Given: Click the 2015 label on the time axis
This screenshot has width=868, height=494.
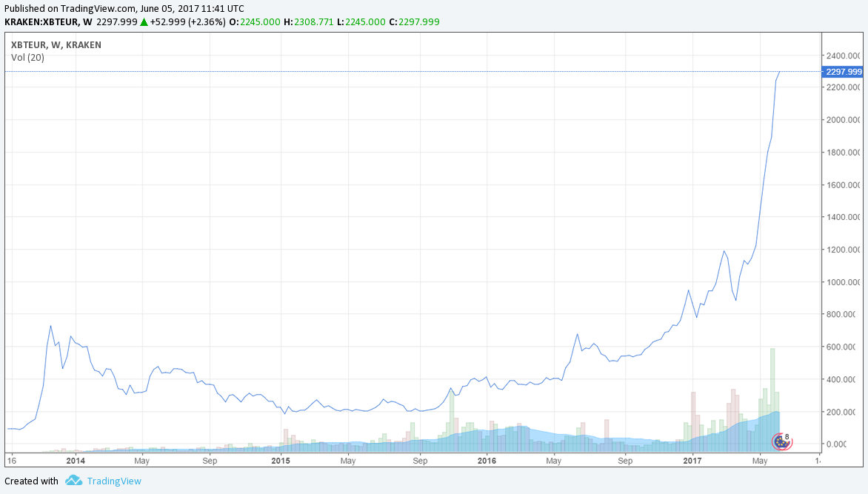Looking at the screenshot, I should tap(281, 461).
